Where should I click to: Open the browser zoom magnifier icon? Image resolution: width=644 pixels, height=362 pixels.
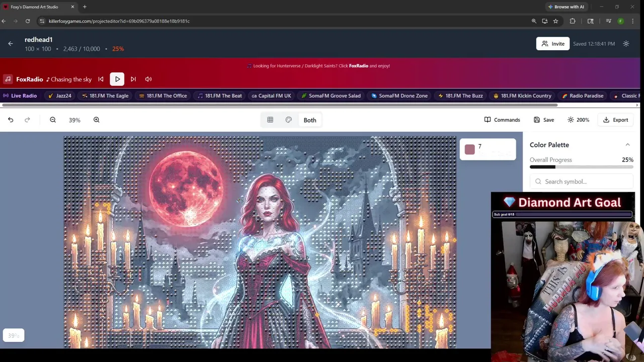click(534, 21)
